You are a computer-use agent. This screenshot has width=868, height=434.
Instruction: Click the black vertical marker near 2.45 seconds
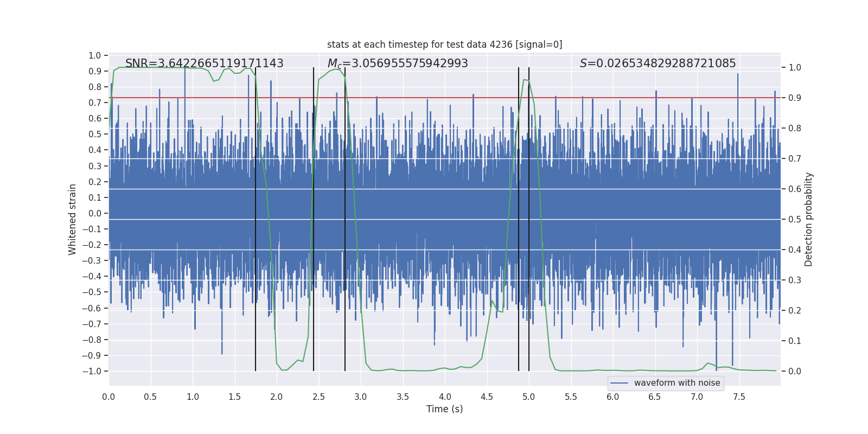pos(314,219)
